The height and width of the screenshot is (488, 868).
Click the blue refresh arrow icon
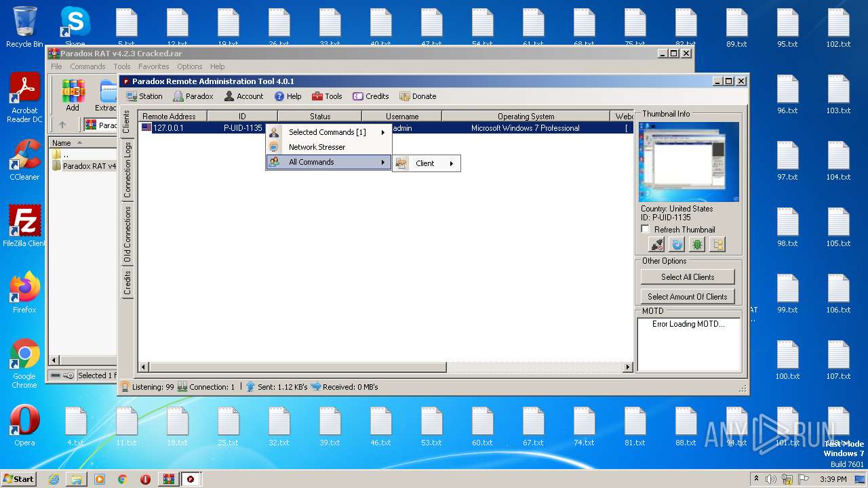677,245
